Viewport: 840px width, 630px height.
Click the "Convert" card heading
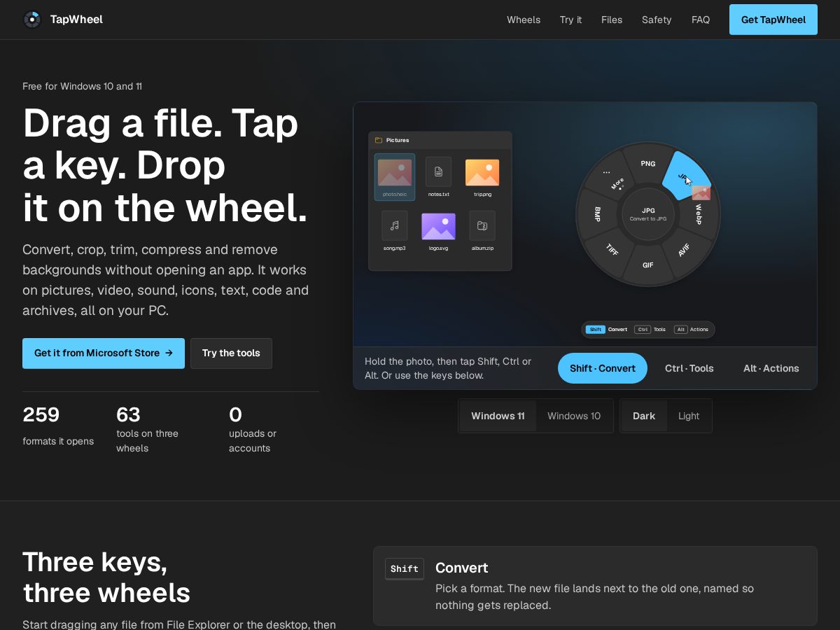pos(461,568)
